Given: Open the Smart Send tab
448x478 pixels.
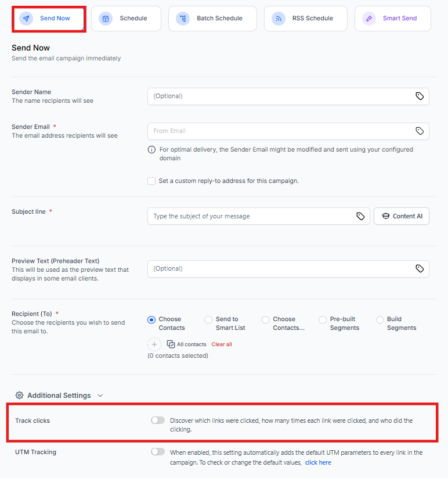Looking at the screenshot, I should pyautogui.click(x=392, y=19).
